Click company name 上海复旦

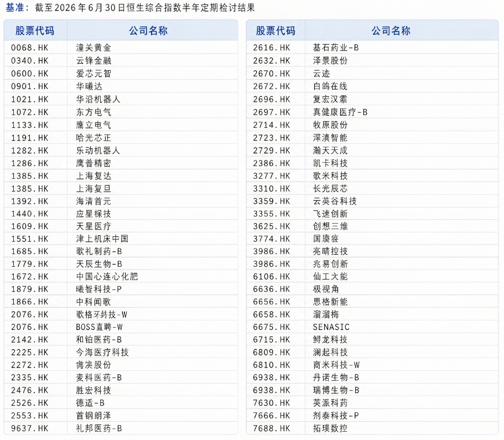coord(93,189)
